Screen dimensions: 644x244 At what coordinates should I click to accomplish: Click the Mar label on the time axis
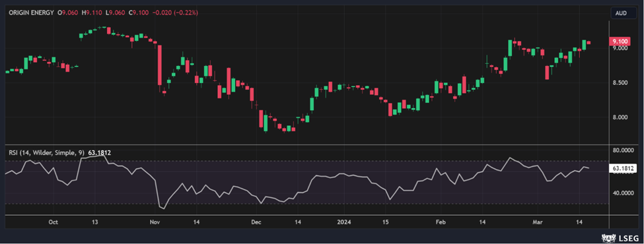pyautogui.click(x=537, y=222)
